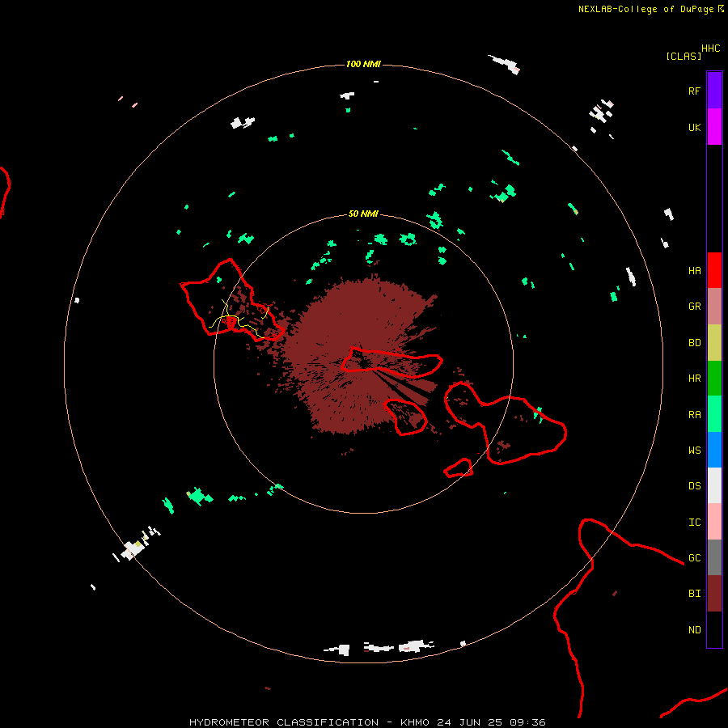The width and height of the screenshot is (728, 728).
Task: Click the UK legend label
Action: point(694,127)
